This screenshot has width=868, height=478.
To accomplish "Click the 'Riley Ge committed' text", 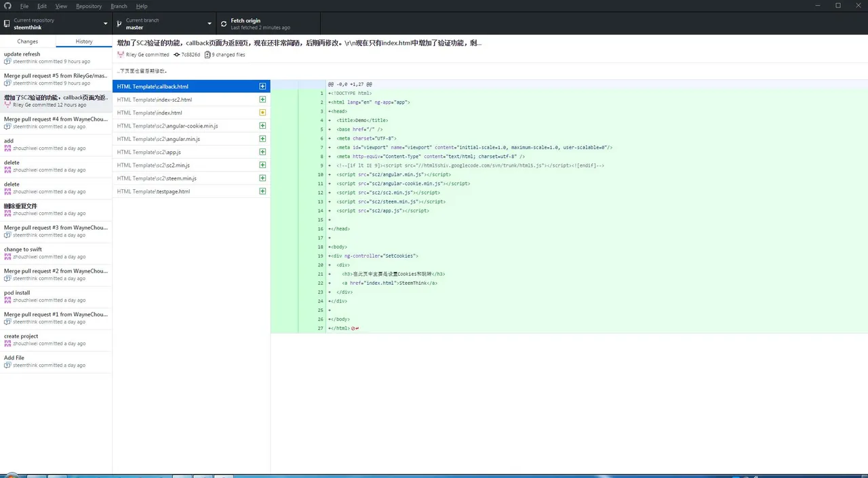I will (148, 54).
